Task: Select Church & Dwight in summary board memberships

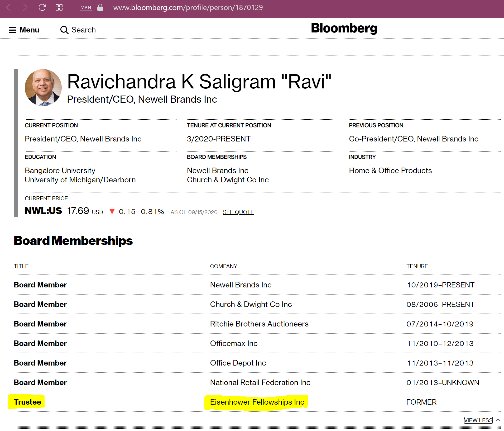Action: tap(228, 180)
